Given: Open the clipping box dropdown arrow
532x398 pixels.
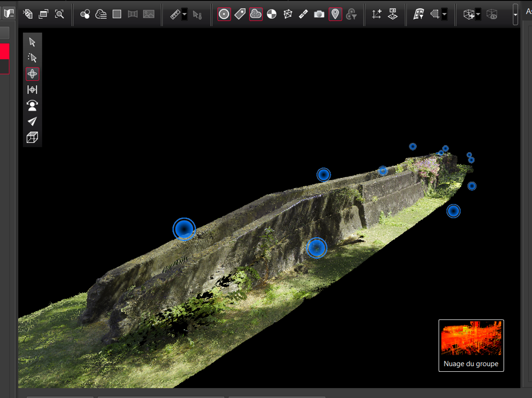Looking at the screenshot, I should 478,15.
